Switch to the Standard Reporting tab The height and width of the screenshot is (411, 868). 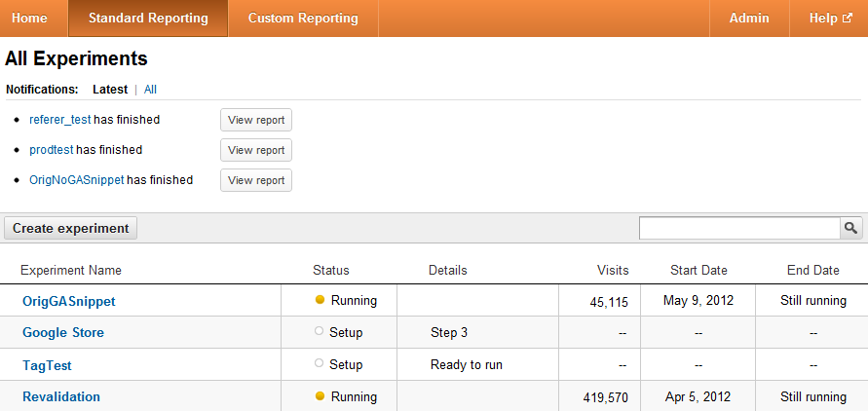point(148,19)
